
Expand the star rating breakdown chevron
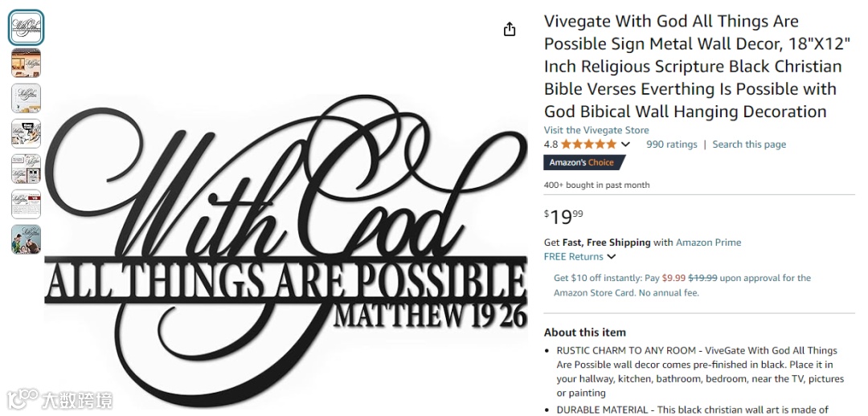625,145
